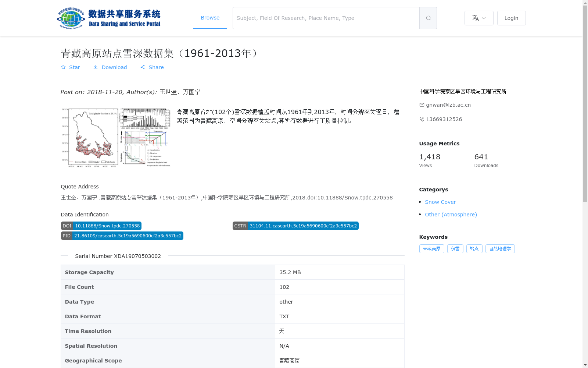Click the scrollbar up arrow
Image resolution: width=588 pixels, height=368 pixels.
(585, 3)
